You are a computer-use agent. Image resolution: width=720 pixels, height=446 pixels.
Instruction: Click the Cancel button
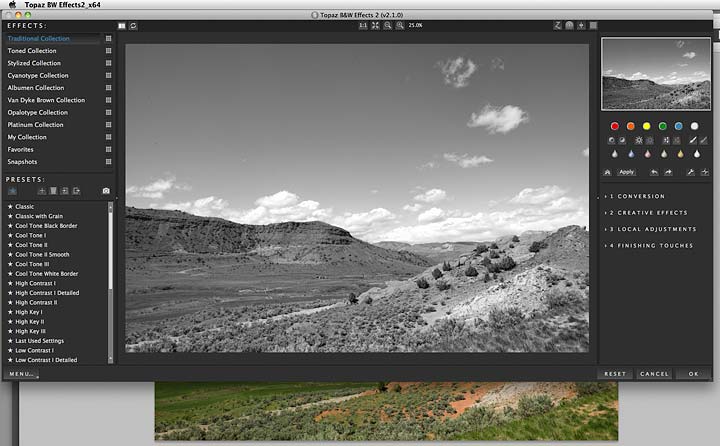654,374
